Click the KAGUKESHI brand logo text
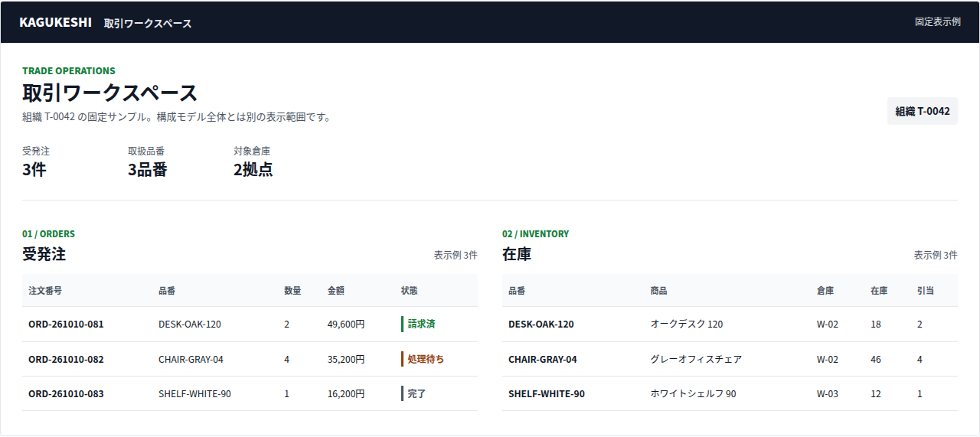 (55, 22)
